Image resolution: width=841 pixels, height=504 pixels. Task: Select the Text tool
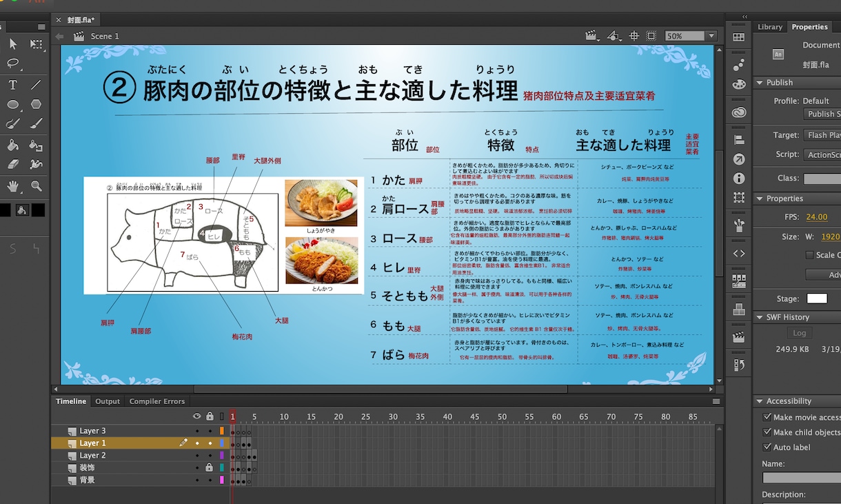(13, 85)
